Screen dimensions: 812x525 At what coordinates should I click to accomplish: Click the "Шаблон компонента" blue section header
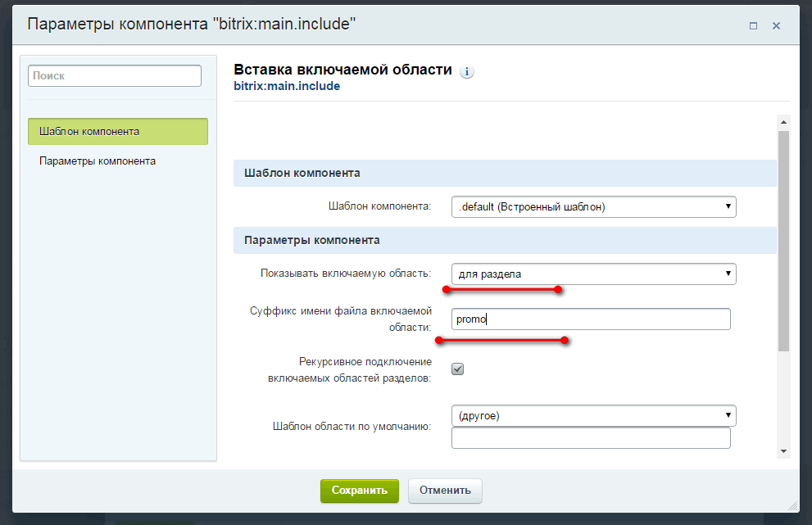505,173
